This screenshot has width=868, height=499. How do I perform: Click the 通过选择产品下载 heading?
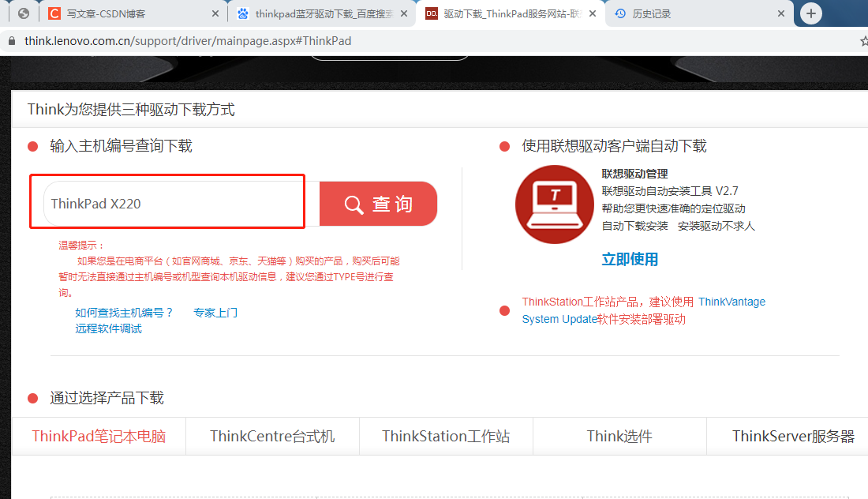pos(107,398)
